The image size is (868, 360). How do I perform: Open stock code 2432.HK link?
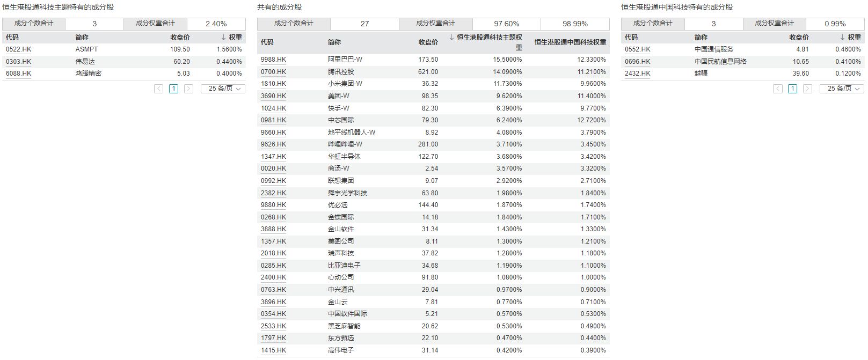pyautogui.click(x=638, y=74)
